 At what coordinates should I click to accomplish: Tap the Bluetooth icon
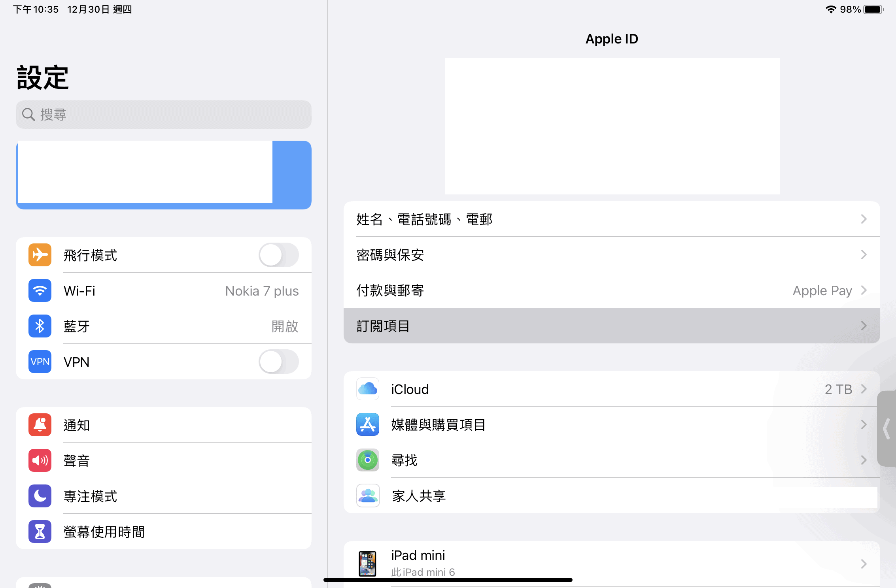(x=40, y=326)
